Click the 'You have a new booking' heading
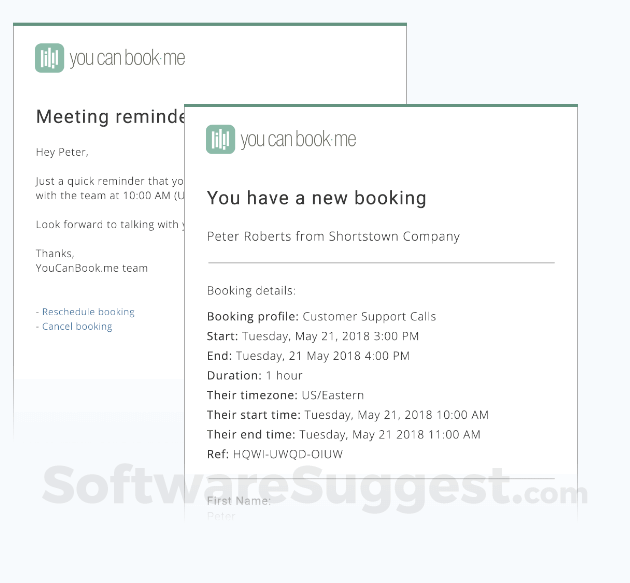630x583 pixels. coord(317,198)
